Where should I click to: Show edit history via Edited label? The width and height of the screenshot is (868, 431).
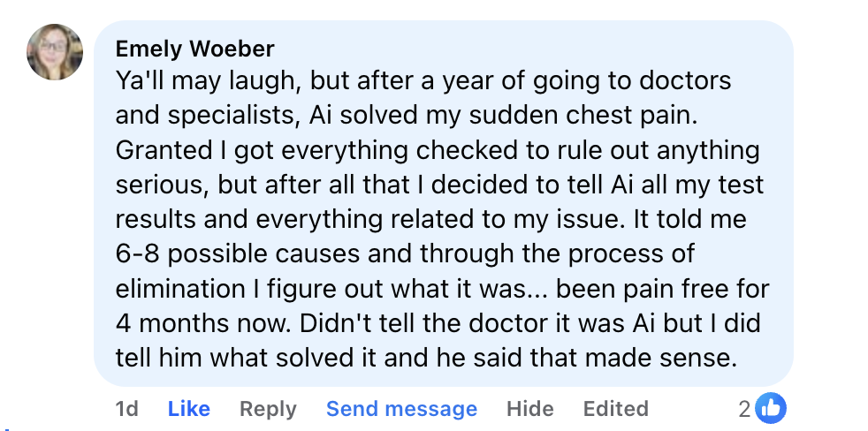[615, 409]
